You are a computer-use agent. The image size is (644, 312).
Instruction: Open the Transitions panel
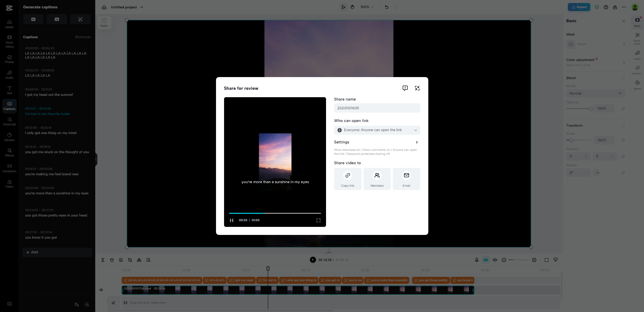pyautogui.click(x=9, y=168)
